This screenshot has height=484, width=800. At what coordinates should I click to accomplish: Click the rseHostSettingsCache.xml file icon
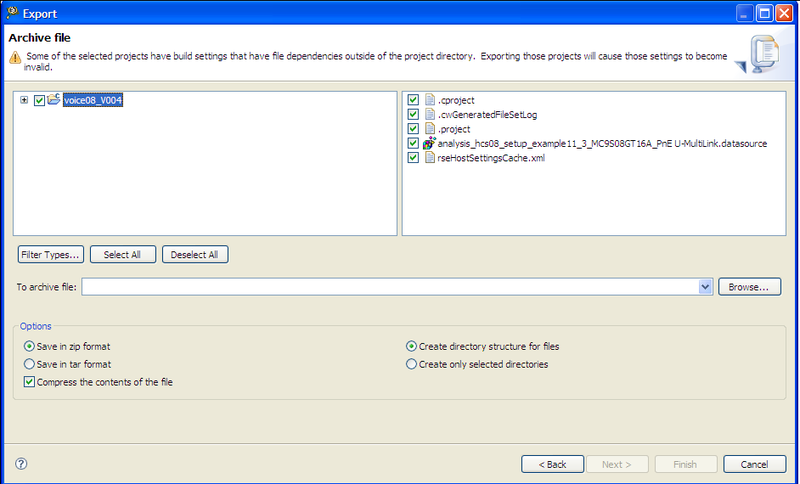click(430, 158)
